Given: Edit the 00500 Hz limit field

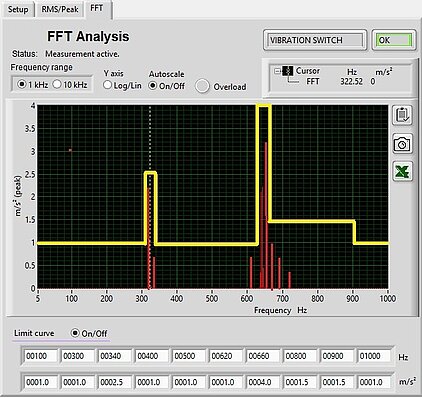Looking at the screenshot, I should (x=188, y=356).
